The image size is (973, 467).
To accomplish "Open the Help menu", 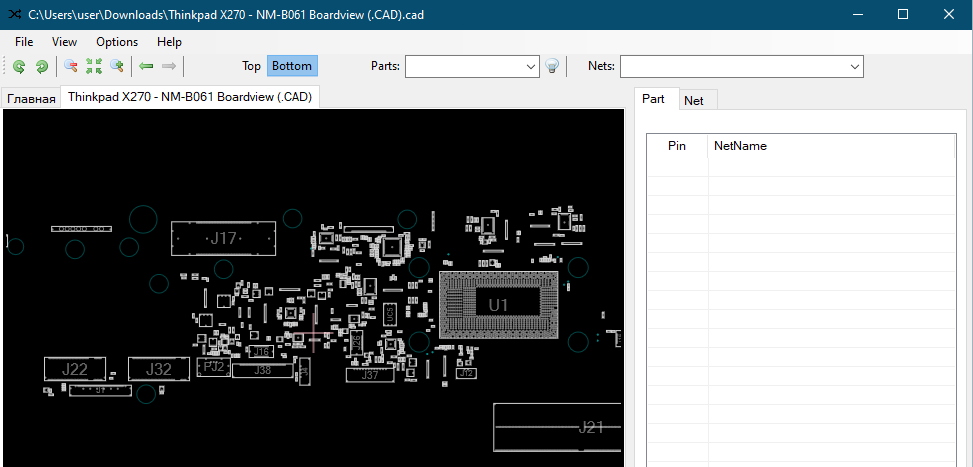I will pyautogui.click(x=169, y=42).
